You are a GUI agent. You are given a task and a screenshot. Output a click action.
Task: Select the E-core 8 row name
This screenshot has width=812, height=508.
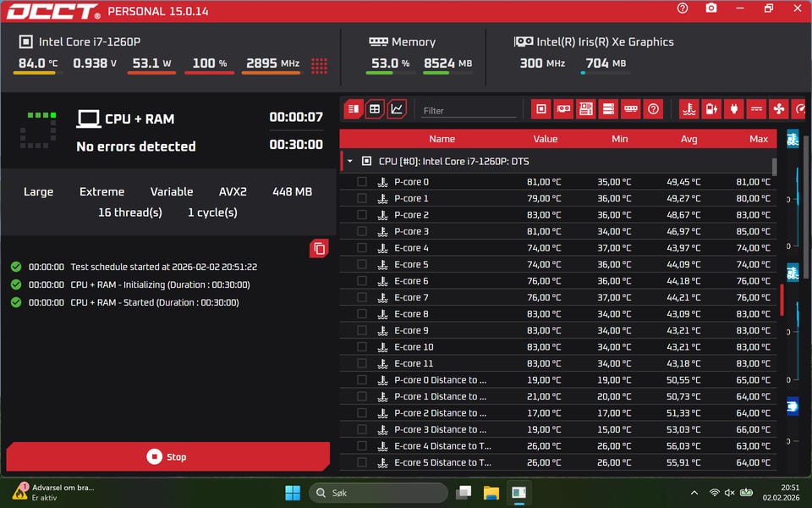[x=411, y=313]
